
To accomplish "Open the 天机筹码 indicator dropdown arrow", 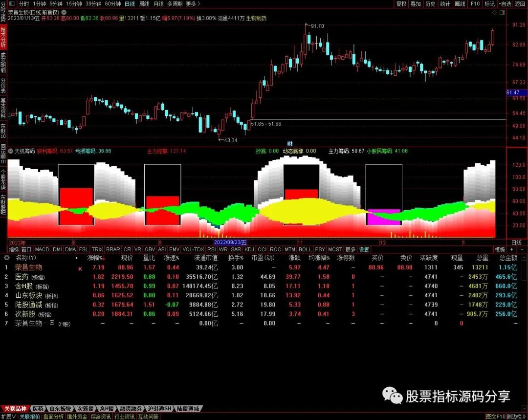I will point(10,151).
